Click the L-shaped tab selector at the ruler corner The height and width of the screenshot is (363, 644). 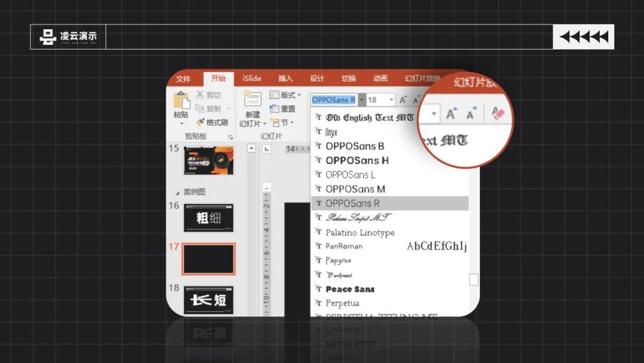pyautogui.click(x=267, y=149)
